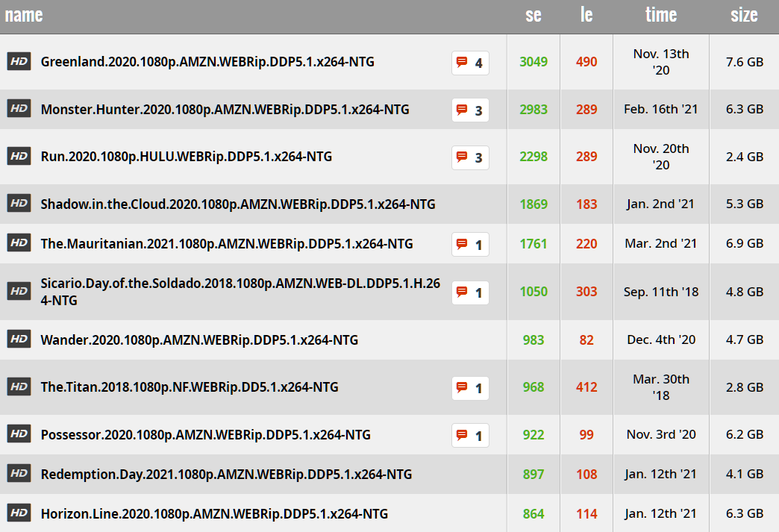Click seeders count 3049 for Greenland
The height and width of the screenshot is (532, 779).
tap(534, 62)
